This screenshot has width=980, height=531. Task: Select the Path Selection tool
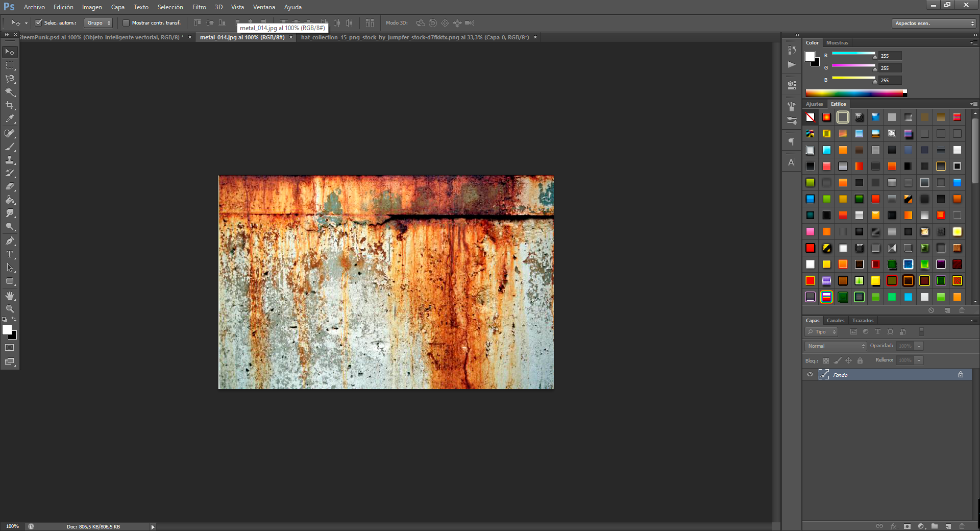pos(10,268)
